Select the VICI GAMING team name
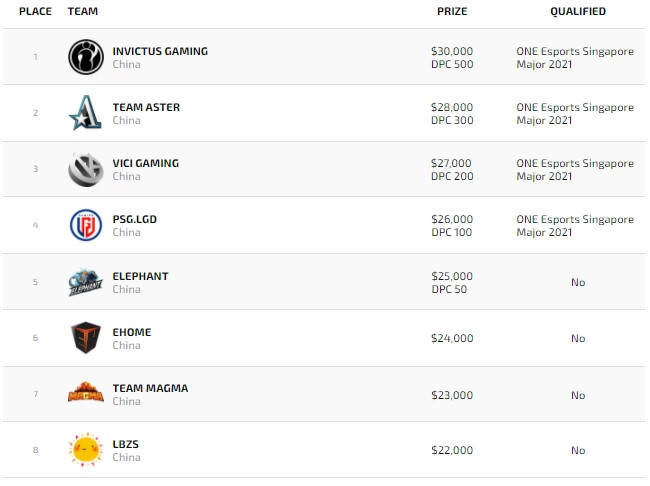 [x=146, y=163]
